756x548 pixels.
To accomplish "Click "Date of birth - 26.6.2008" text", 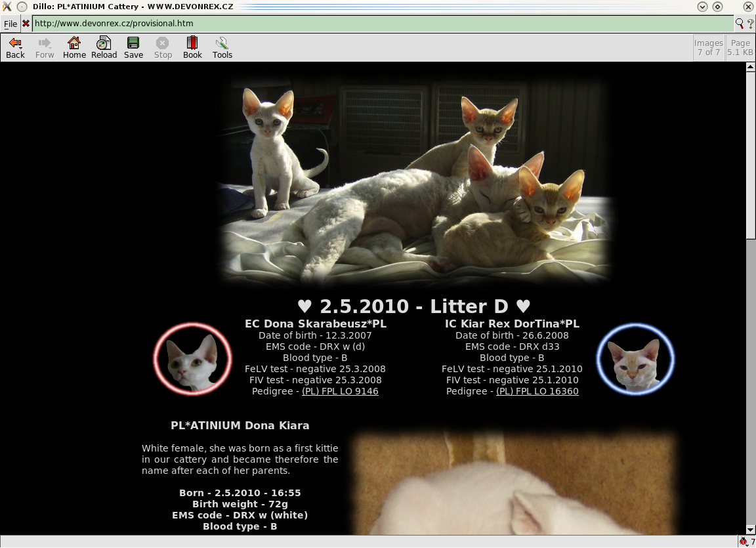I will coord(512,335).
